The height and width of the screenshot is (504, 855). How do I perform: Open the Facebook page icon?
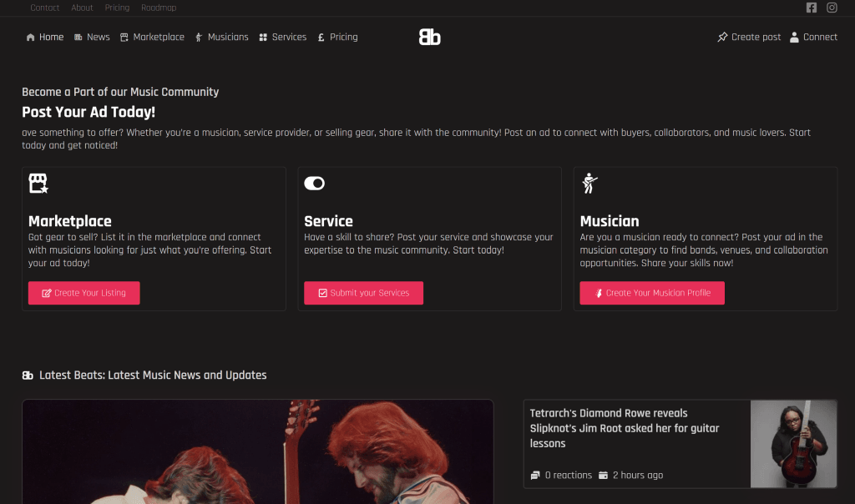[x=812, y=8]
